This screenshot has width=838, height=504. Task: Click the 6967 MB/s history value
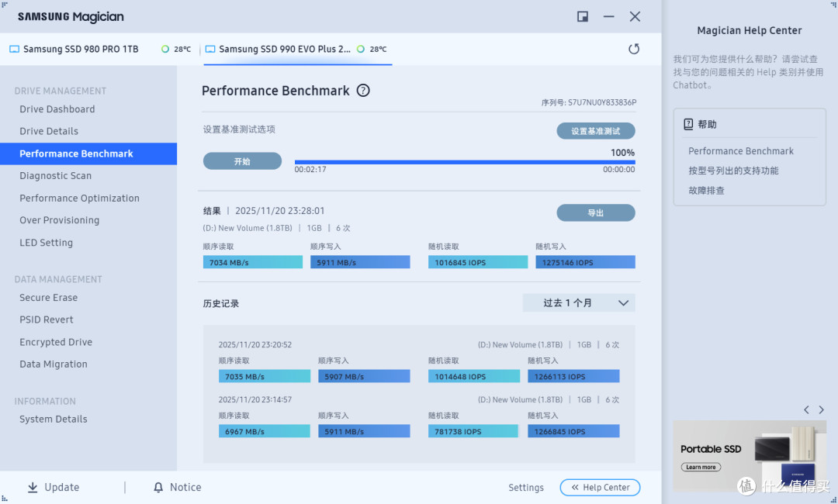click(265, 431)
